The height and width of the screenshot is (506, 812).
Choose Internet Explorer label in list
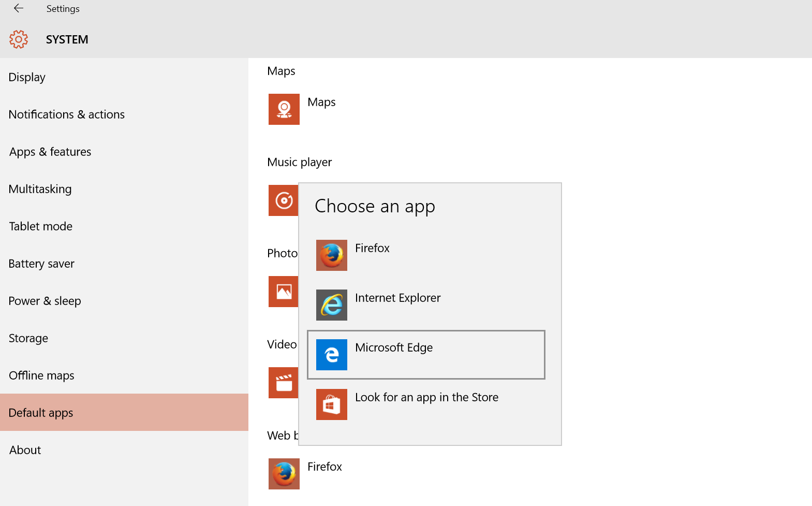coord(398,298)
